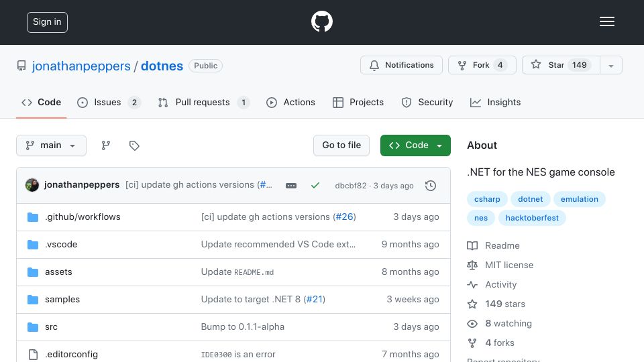Open the samples folder
The image size is (644, 362).
(x=62, y=299)
